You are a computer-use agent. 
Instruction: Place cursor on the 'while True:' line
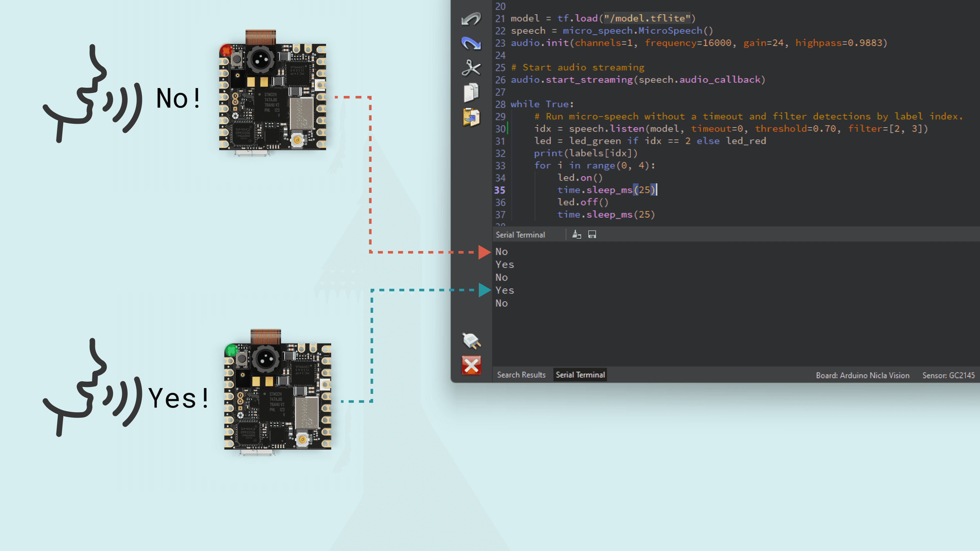click(542, 104)
